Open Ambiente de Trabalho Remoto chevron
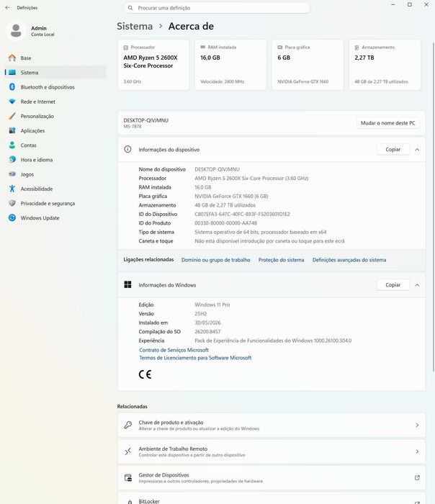This screenshot has height=504, width=435. [417, 451]
